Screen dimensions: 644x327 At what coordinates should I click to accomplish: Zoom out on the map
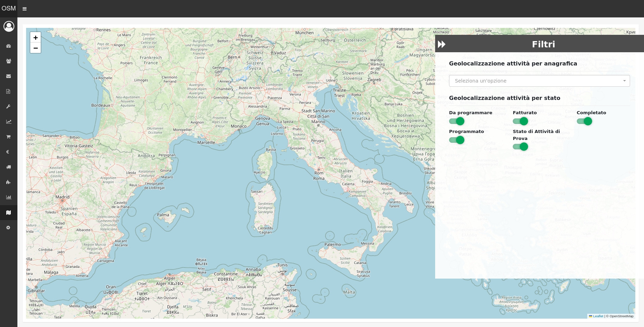point(36,48)
